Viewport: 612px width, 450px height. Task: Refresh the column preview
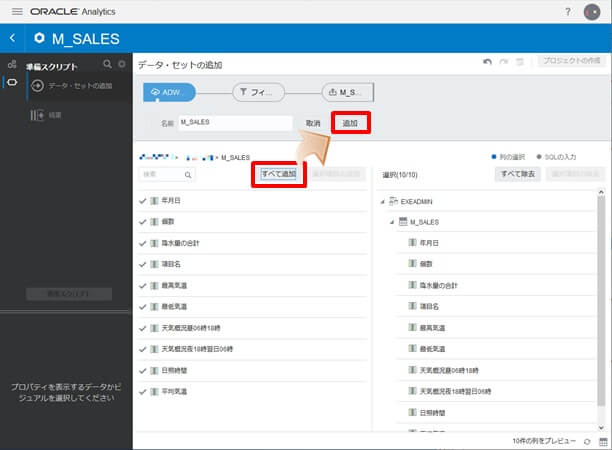pos(587,442)
